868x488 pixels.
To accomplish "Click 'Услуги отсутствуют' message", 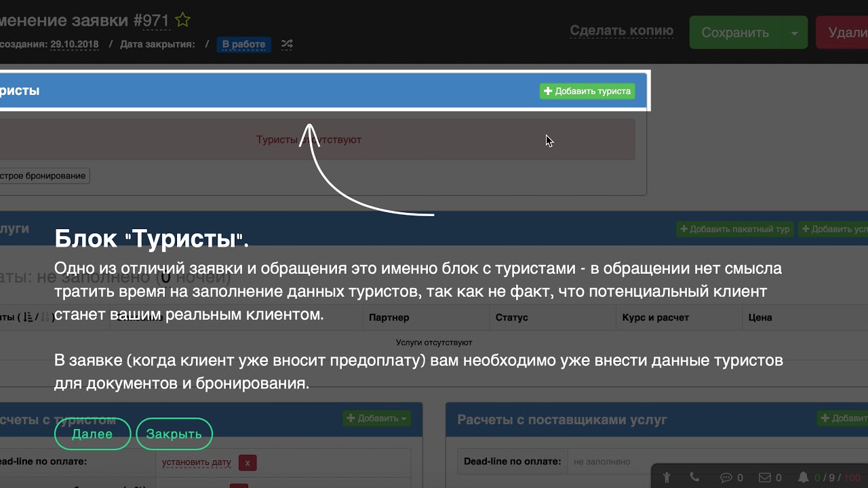I will pyautogui.click(x=434, y=343).
